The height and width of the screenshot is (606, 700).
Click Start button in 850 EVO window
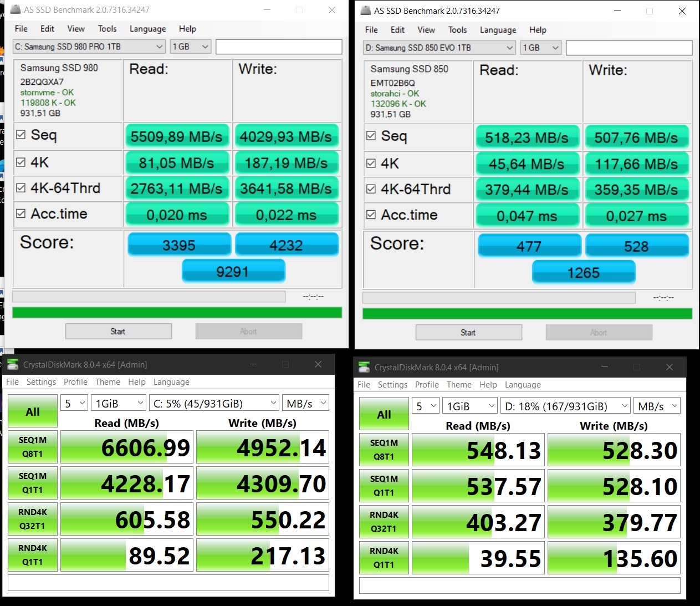click(469, 332)
